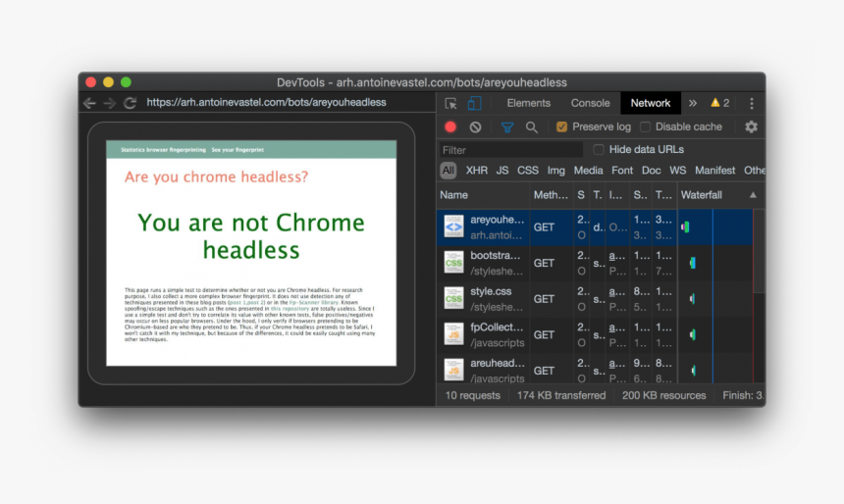Click the network Filter text field
The width and height of the screenshot is (844, 504).
coord(510,150)
